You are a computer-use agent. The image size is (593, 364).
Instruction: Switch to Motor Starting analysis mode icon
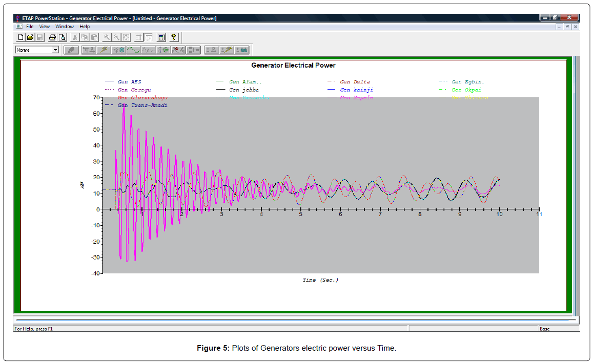119,50
